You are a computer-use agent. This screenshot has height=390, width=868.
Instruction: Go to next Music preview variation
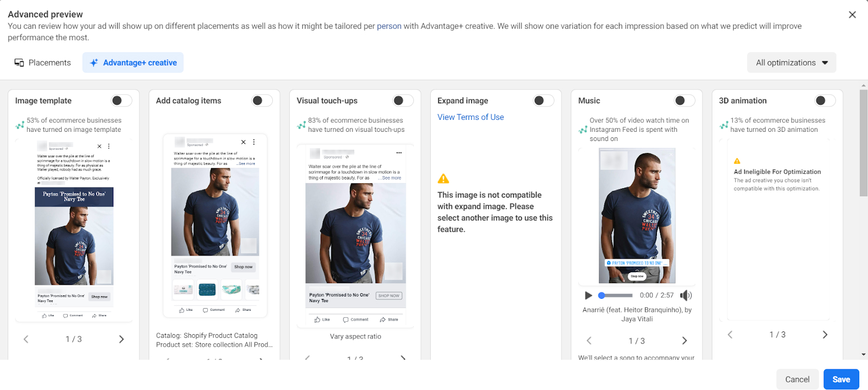[685, 341]
